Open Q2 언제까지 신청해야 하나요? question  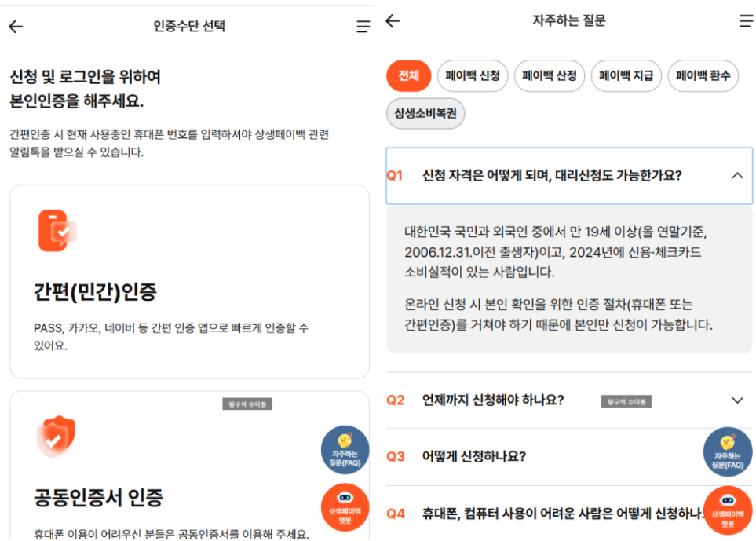(569, 400)
